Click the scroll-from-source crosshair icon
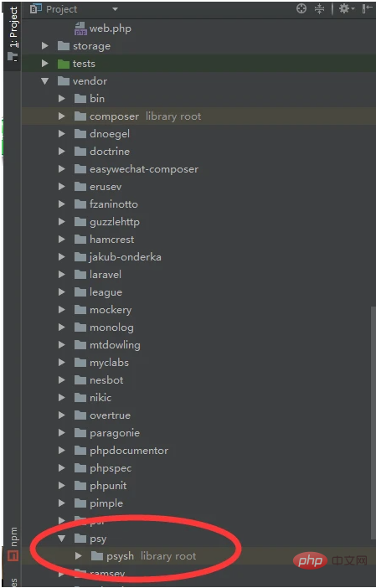Viewport: 376px width, 588px height. (x=301, y=8)
